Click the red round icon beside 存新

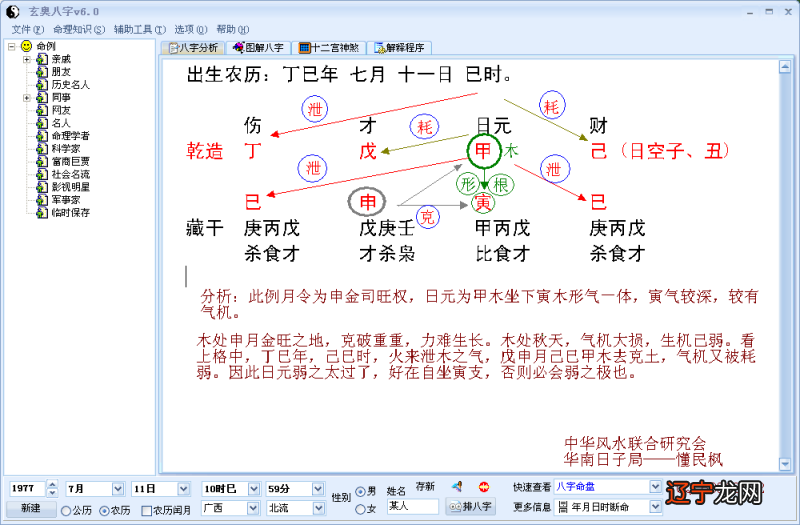tap(484, 487)
